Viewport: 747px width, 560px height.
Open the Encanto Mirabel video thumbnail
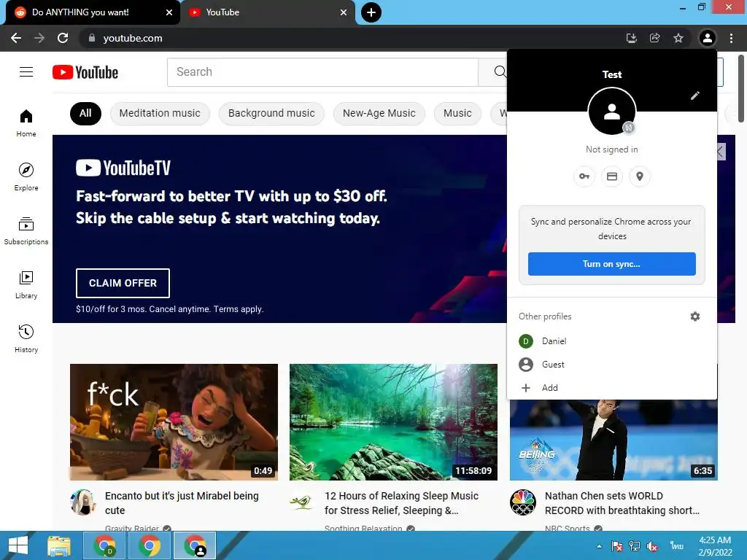pyautogui.click(x=174, y=422)
